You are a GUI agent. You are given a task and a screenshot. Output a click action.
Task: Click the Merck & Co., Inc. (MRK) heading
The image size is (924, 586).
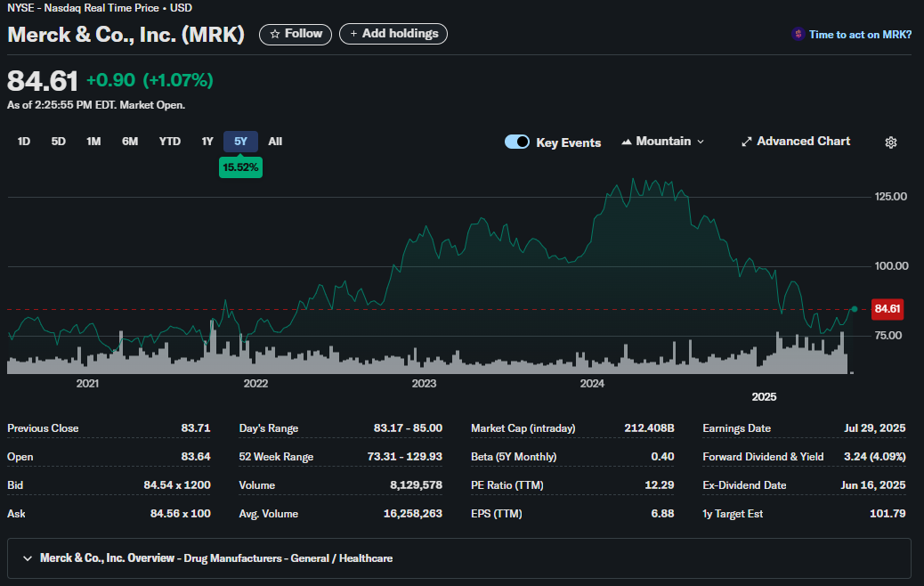tap(126, 35)
